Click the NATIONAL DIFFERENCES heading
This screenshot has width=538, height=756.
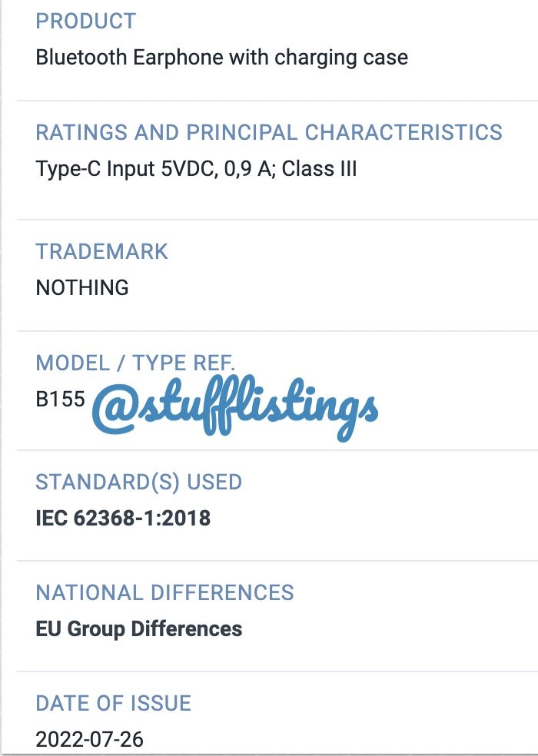[164, 592]
